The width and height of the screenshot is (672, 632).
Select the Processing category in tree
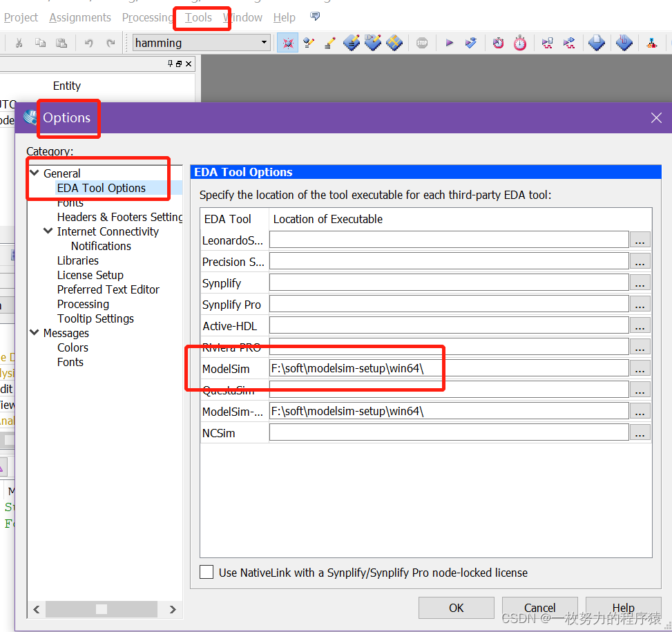83,304
